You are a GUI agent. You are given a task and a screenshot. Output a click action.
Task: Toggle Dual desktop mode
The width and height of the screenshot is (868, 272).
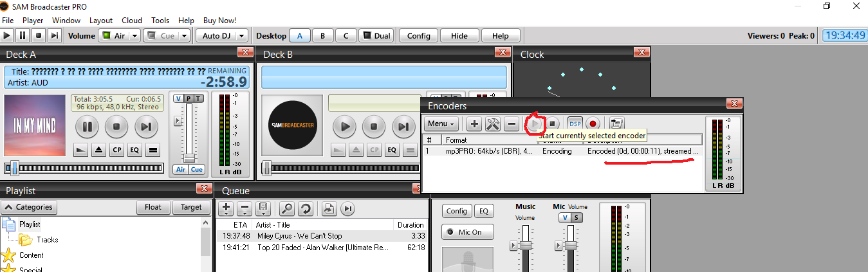point(376,36)
